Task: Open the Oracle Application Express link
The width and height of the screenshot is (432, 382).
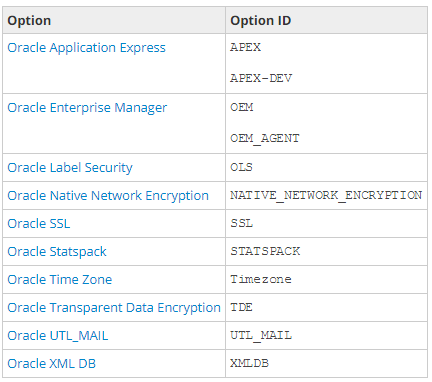Action: pyautogui.click(x=86, y=48)
